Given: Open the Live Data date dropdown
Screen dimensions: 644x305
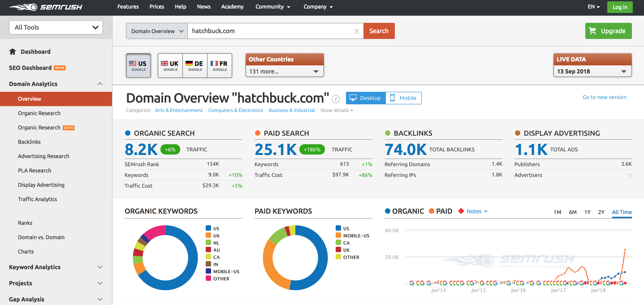Looking at the screenshot, I should pos(592,71).
